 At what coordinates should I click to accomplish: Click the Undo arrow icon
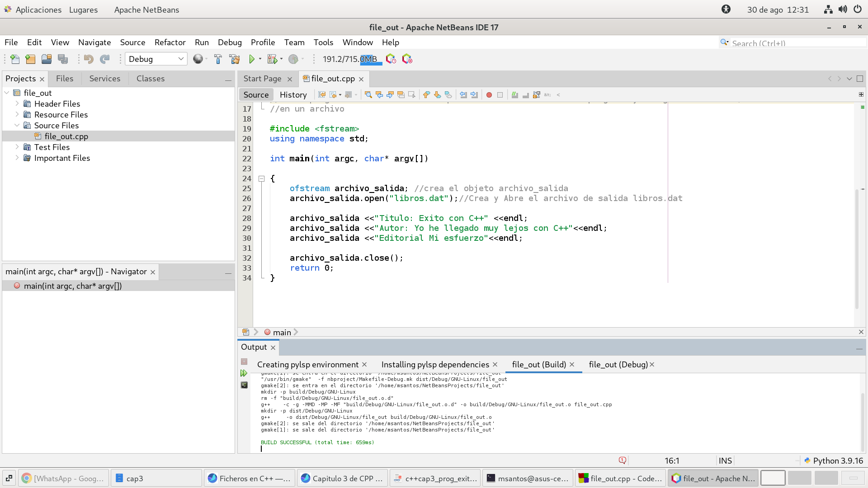tap(89, 59)
